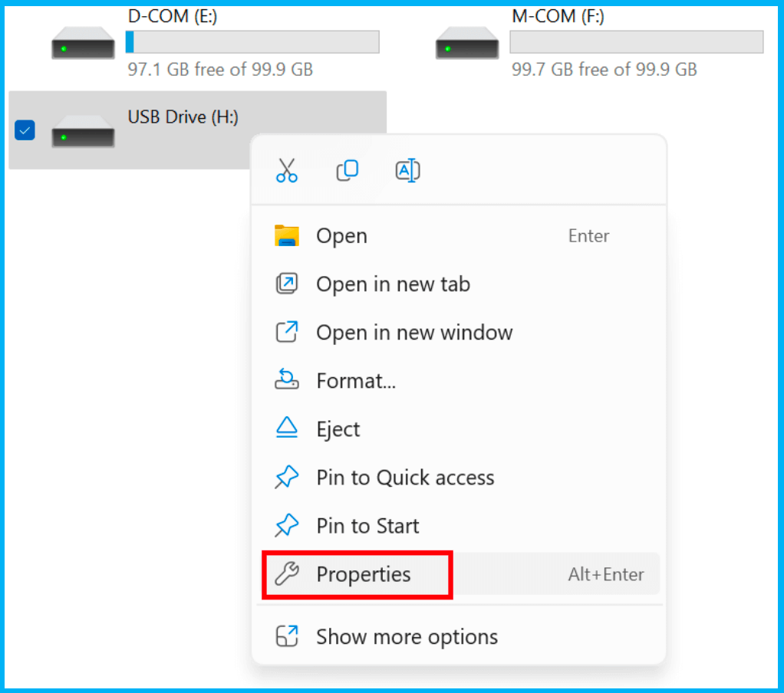784x693 pixels.
Task: Click the eject triangle icon
Action: click(x=287, y=428)
